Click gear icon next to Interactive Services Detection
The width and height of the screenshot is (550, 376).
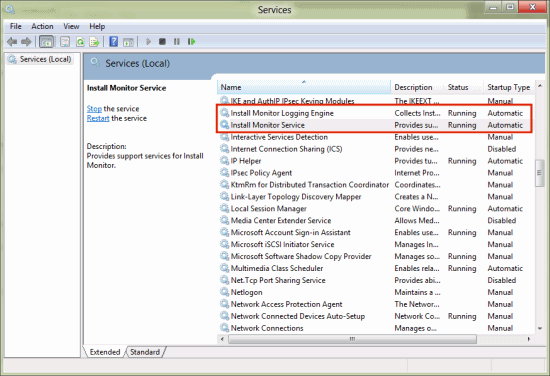(x=224, y=137)
